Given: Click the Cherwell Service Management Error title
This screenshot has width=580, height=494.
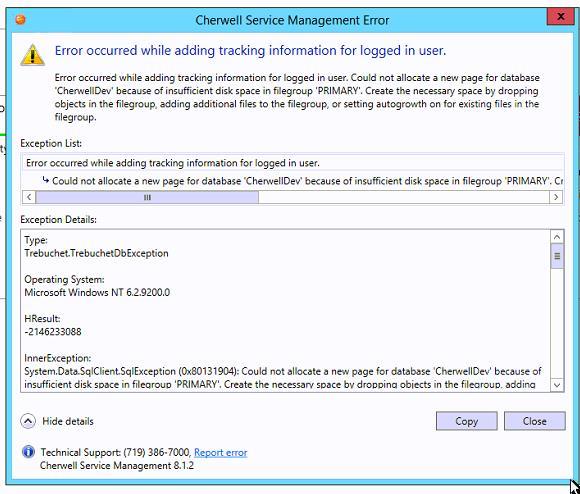Looking at the screenshot, I should [292, 20].
